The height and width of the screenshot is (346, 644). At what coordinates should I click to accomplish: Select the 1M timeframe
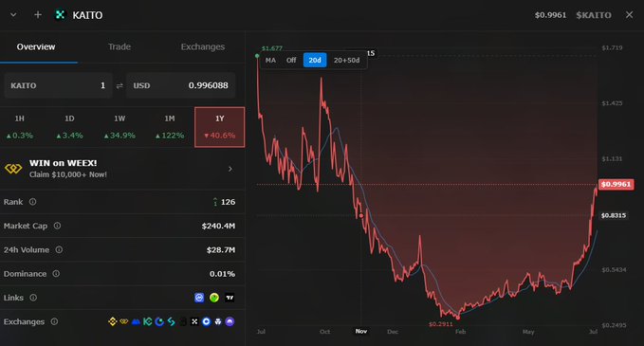click(x=170, y=127)
